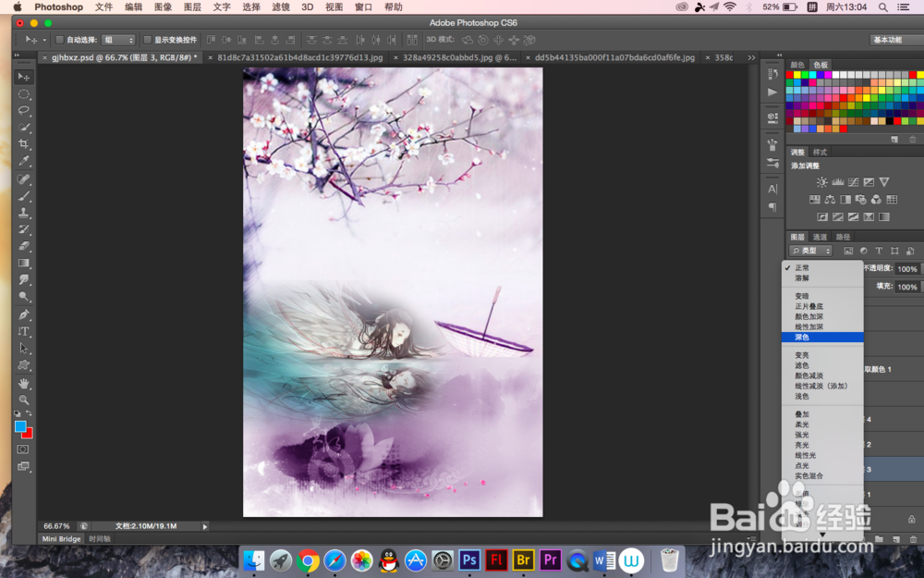Click the zoom percentage field 66.67%
924x578 pixels.
tap(56, 526)
